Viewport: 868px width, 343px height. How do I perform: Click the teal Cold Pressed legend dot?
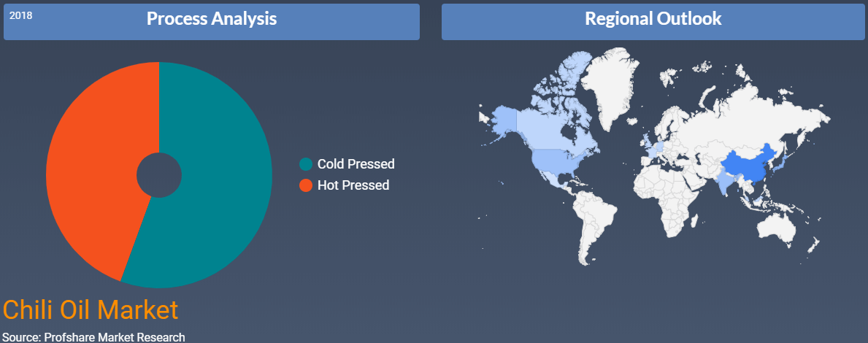click(x=306, y=164)
